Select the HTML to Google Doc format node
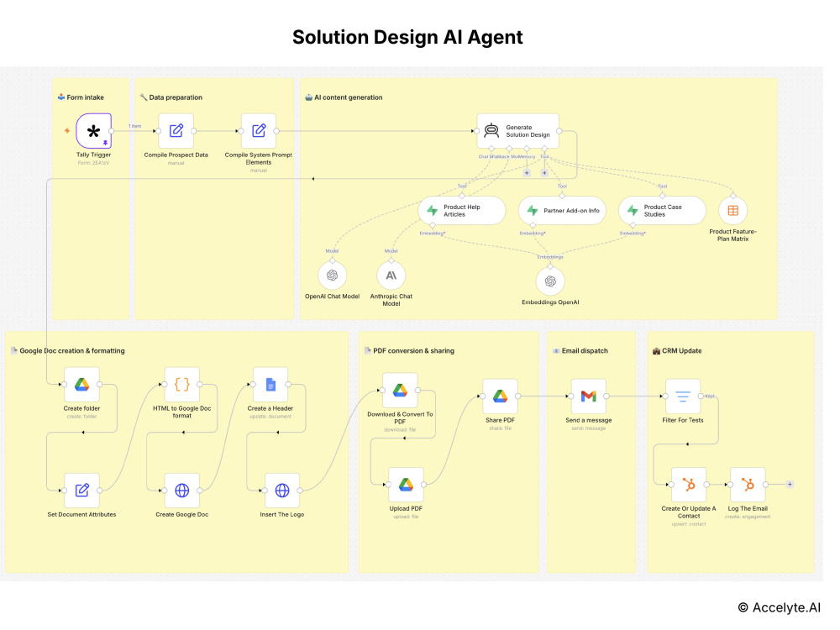The height and width of the screenshot is (630, 840). click(182, 384)
